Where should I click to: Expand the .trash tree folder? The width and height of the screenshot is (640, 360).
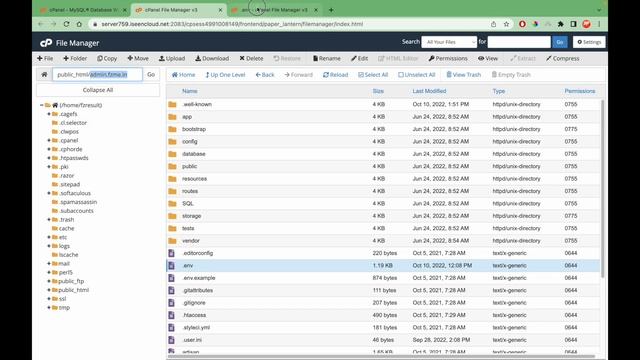tap(49, 220)
